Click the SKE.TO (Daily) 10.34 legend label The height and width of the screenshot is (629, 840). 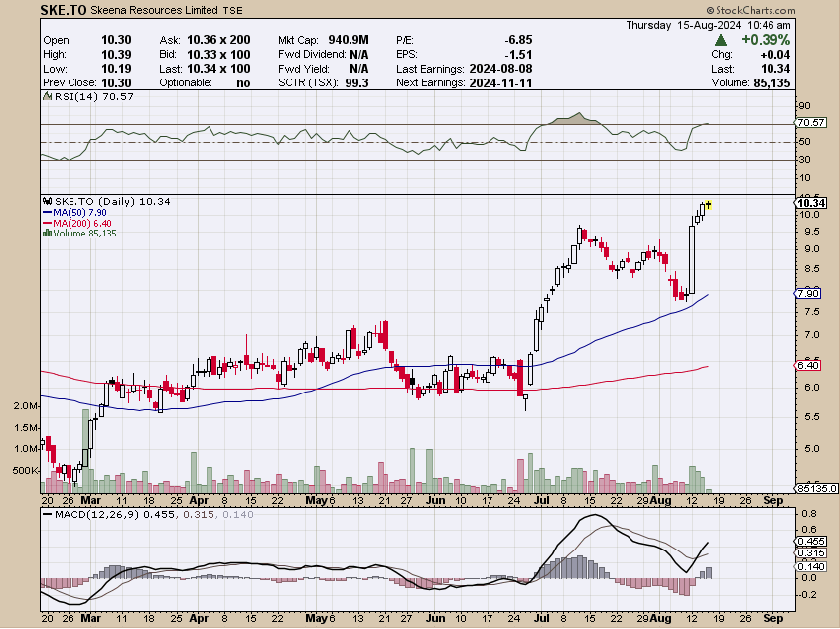point(112,201)
